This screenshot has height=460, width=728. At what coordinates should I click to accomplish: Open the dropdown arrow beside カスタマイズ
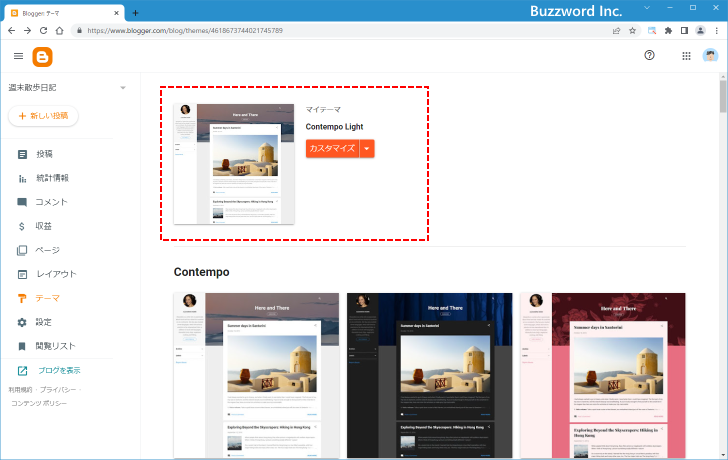point(367,149)
